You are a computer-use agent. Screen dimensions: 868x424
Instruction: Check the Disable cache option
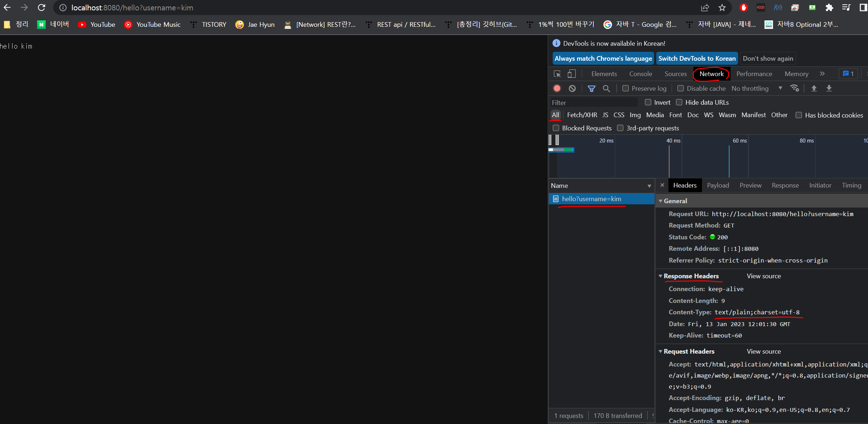pyautogui.click(x=681, y=88)
